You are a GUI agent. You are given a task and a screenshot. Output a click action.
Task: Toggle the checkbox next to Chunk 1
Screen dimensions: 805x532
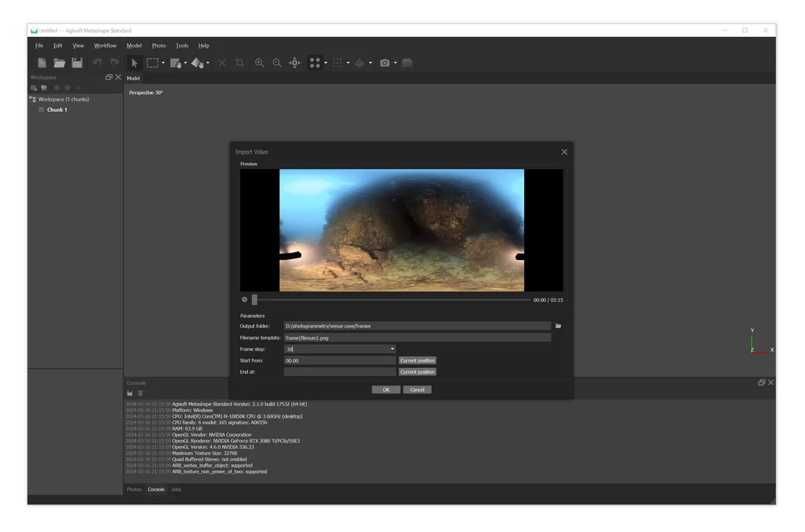coord(41,109)
